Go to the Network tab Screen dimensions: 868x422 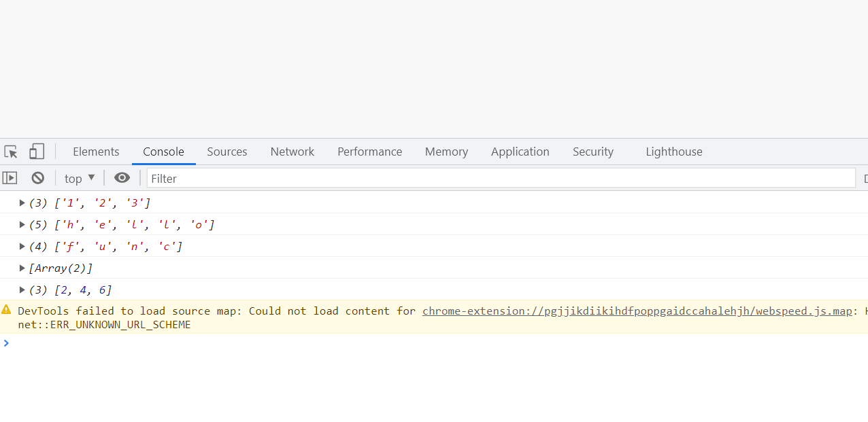point(293,152)
